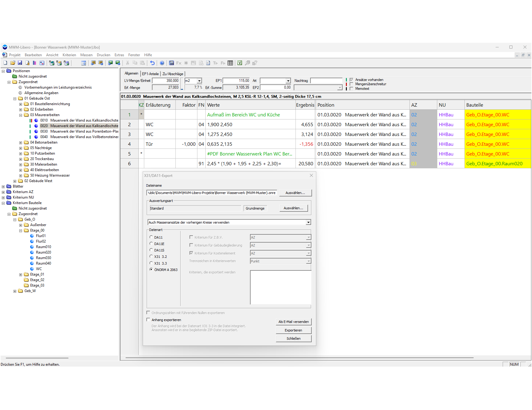Image resolution: width=532 pixels, height=410 pixels.
Task: Open the Kriterien menu
Action: [69, 55]
